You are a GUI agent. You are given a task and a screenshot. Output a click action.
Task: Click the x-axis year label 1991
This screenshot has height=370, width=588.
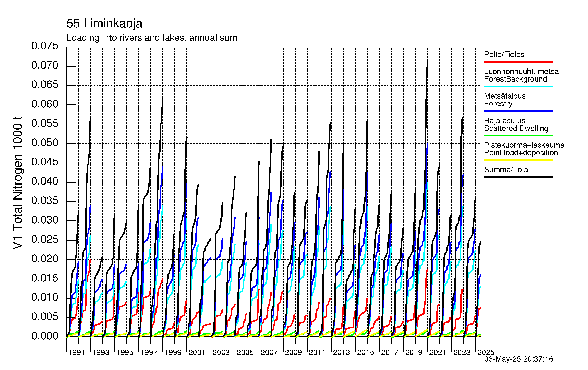click(x=77, y=353)
